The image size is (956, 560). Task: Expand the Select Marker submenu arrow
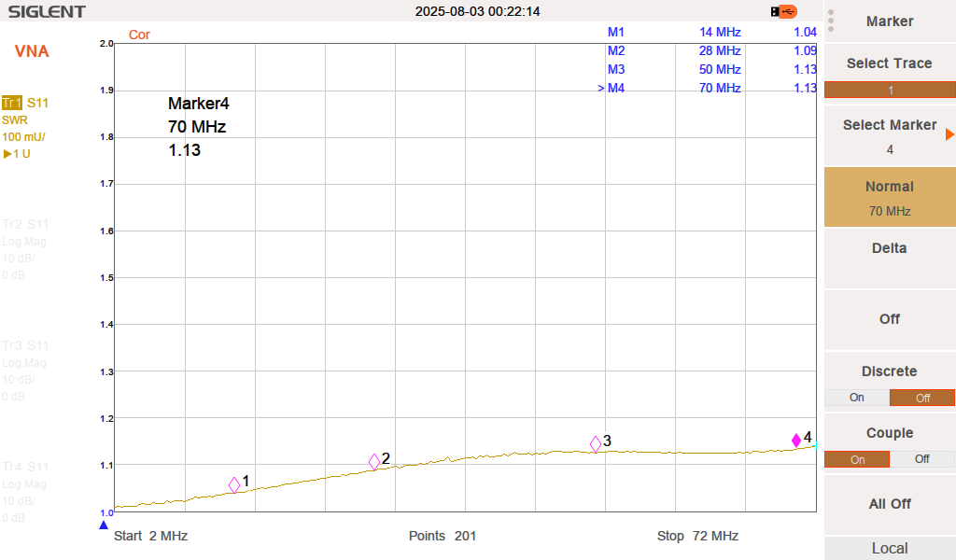click(x=949, y=134)
